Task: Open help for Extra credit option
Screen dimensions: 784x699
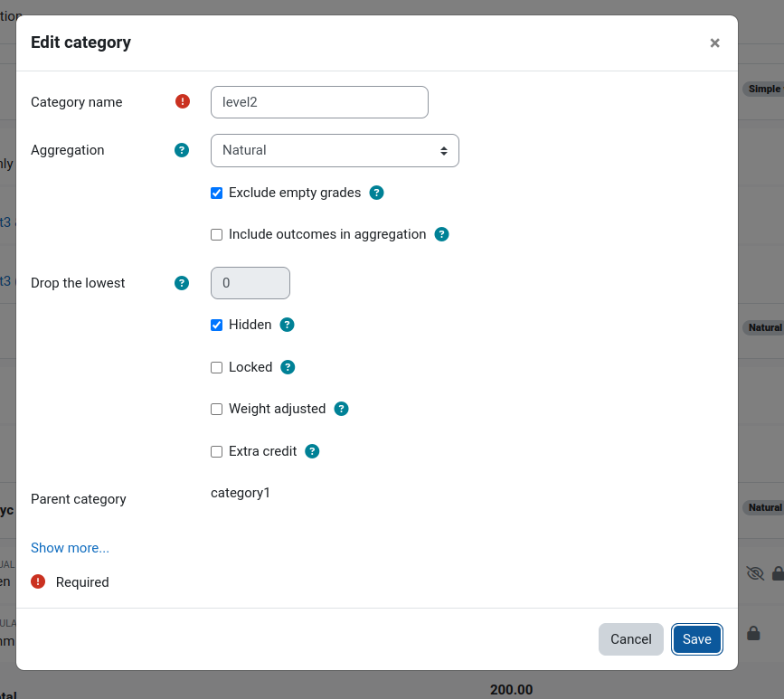Action: pos(312,451)
